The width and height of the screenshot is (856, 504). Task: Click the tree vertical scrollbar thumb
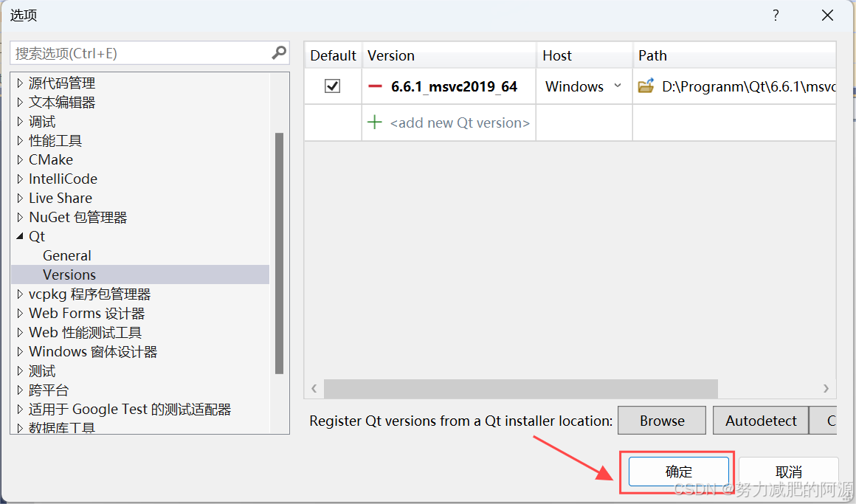280,253
